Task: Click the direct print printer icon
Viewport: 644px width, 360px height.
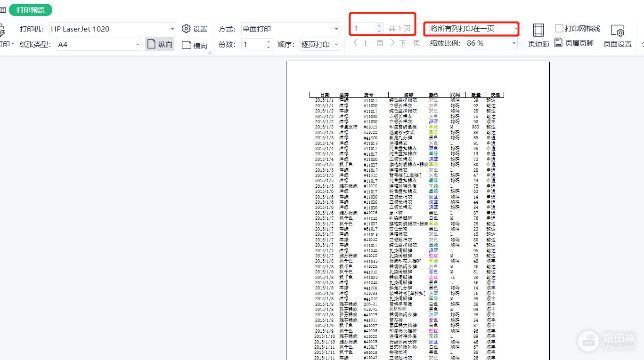Action: [x=2, y=31]
